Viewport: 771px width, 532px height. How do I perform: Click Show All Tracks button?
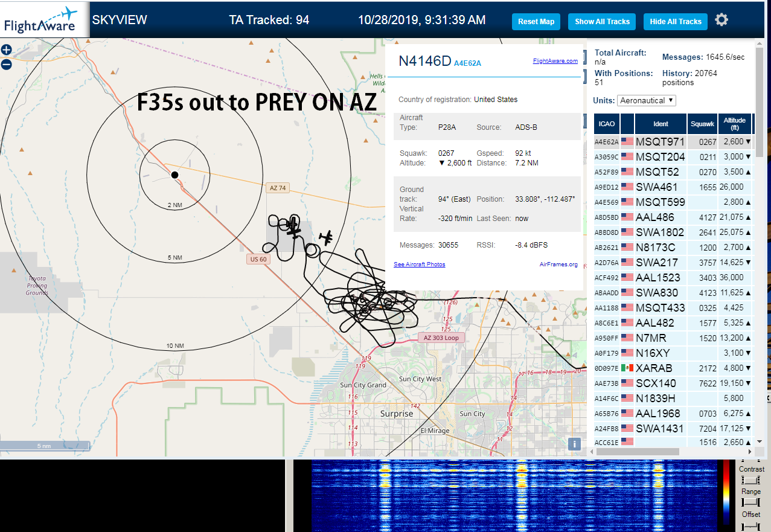point(602,21)
